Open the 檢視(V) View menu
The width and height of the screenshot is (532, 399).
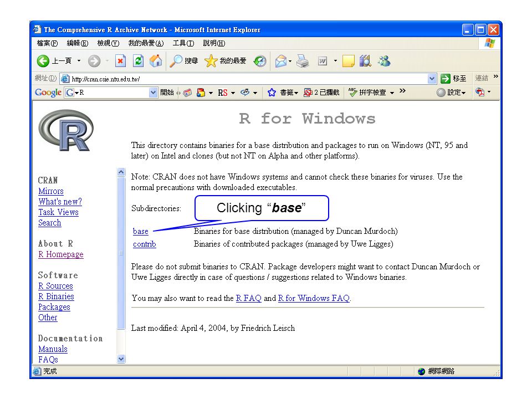click(108, 43)
